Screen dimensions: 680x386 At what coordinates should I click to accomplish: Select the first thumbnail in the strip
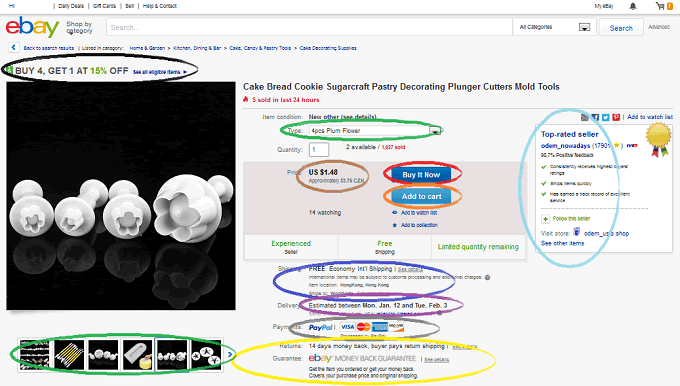coord(34,355)
